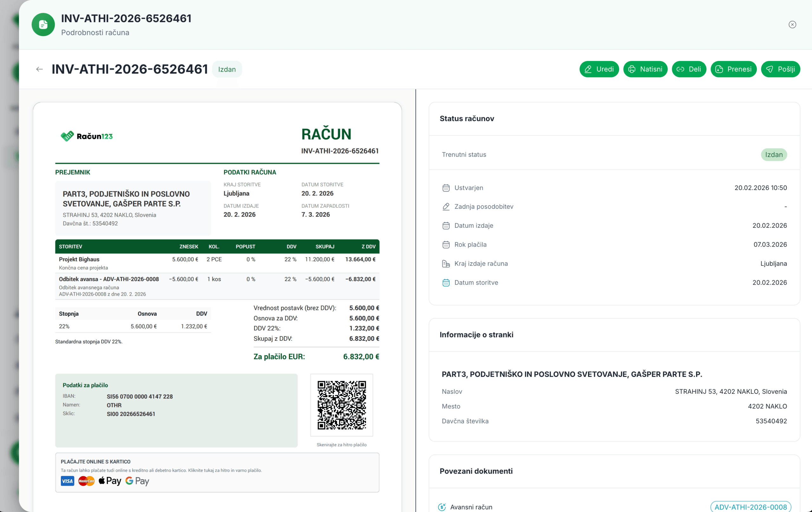Click the payment QR code
This screenshot has height=512, width=812.
[341, 405]
